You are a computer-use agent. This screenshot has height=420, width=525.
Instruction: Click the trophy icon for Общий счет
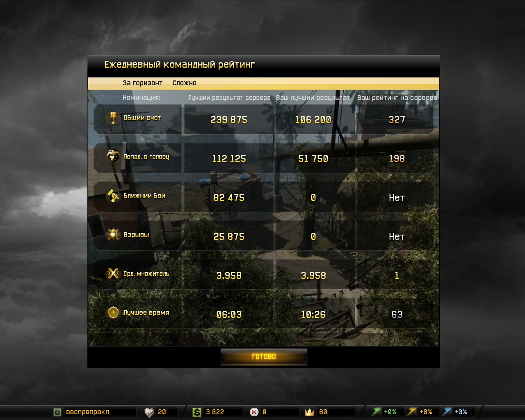113,118
